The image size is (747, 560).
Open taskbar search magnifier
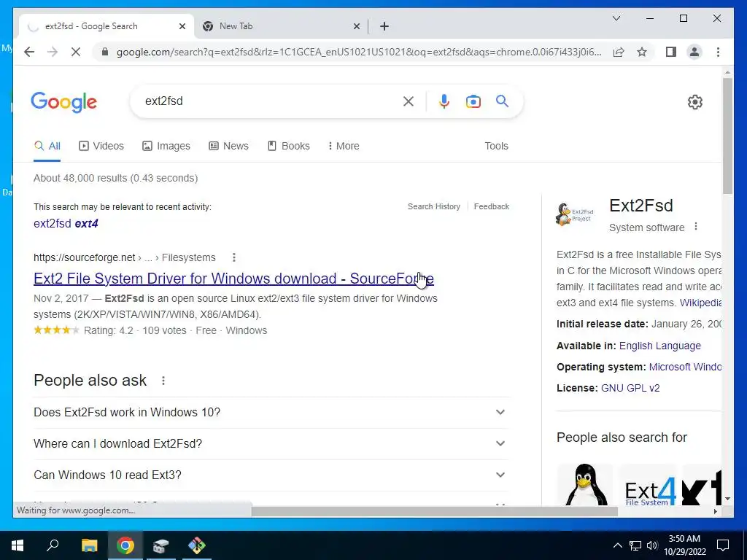click(53, 545)
